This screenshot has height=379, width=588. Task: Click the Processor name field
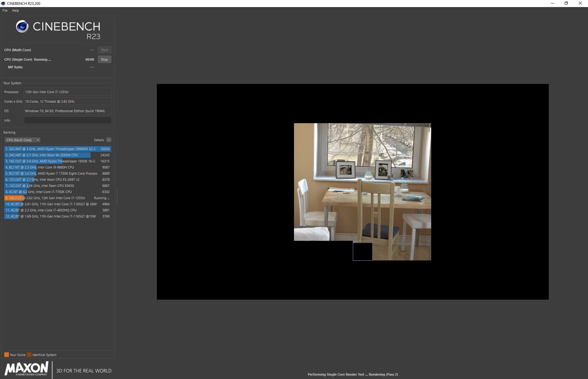67,92
